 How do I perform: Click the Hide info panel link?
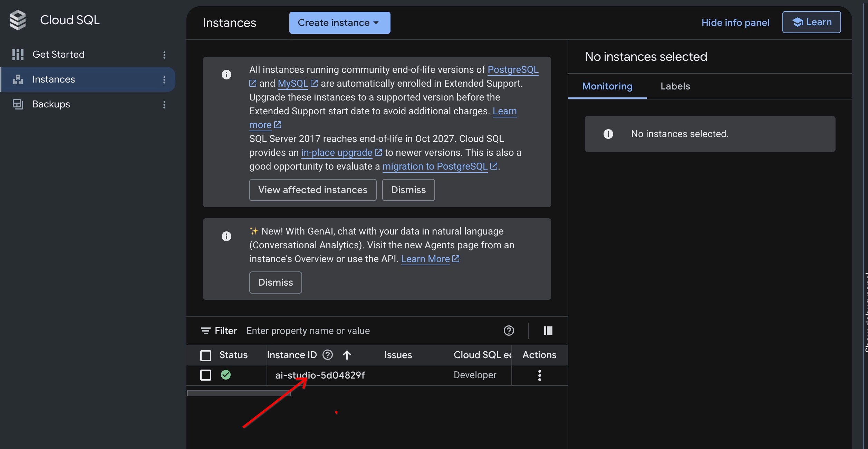pyautogui.click(x=735, y=22)
